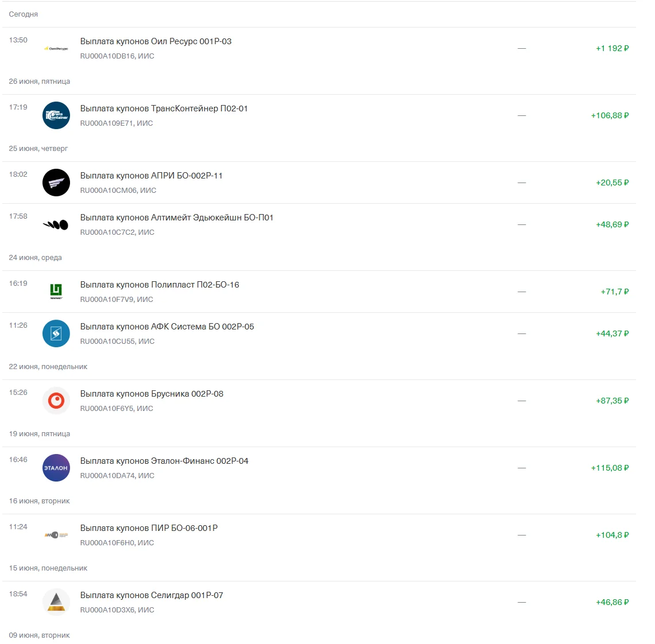Click the 18:54 timestamp

[18, 594]
